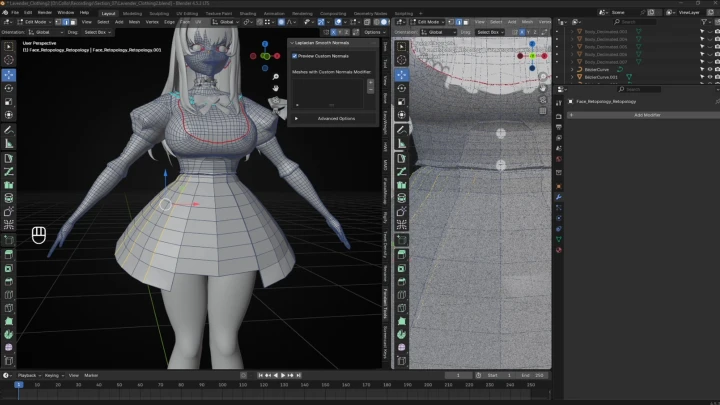The width and height of the screenshot is (720, 405).
Task: Play the animation in timeline
Action: (x=283, y=375)
